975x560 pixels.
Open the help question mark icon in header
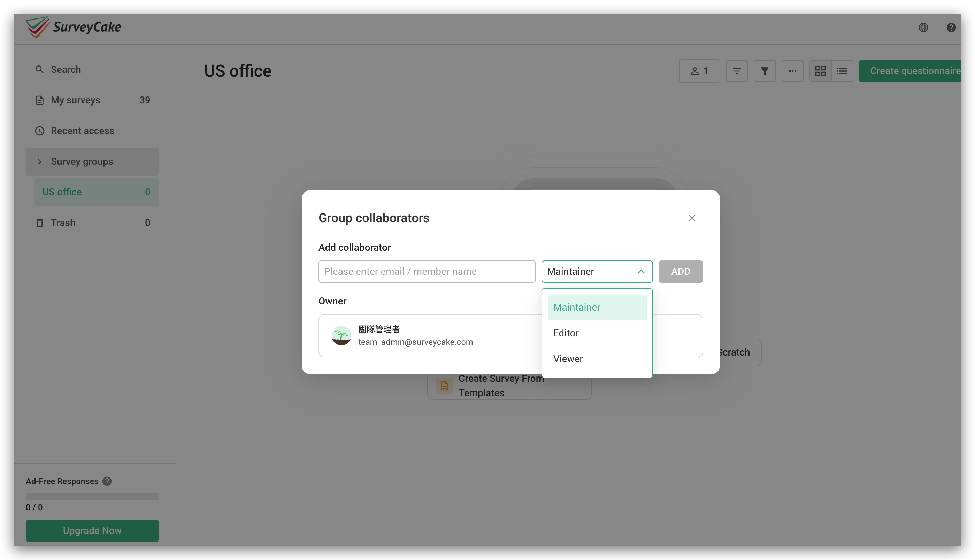[x=951, y=28]
